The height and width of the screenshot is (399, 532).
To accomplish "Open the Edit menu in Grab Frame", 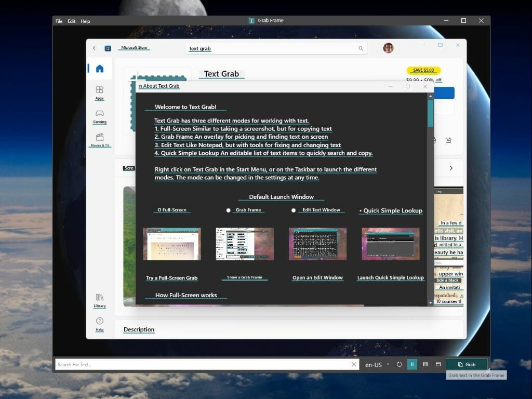I will click(x=71, y=21).
